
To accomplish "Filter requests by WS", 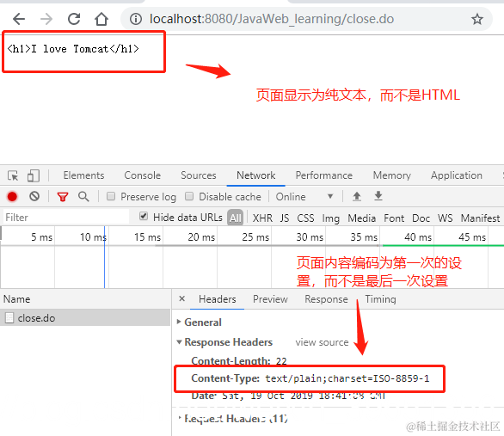I will [445, 218].
